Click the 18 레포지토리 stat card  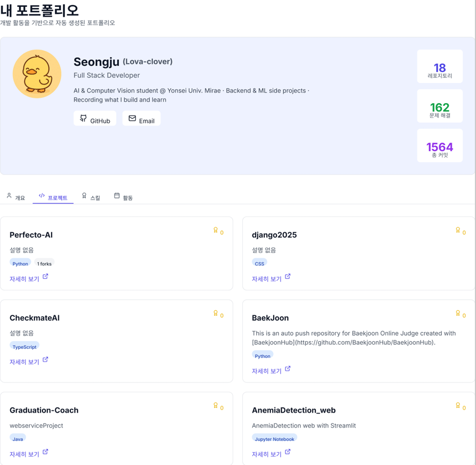coord(440,65)
